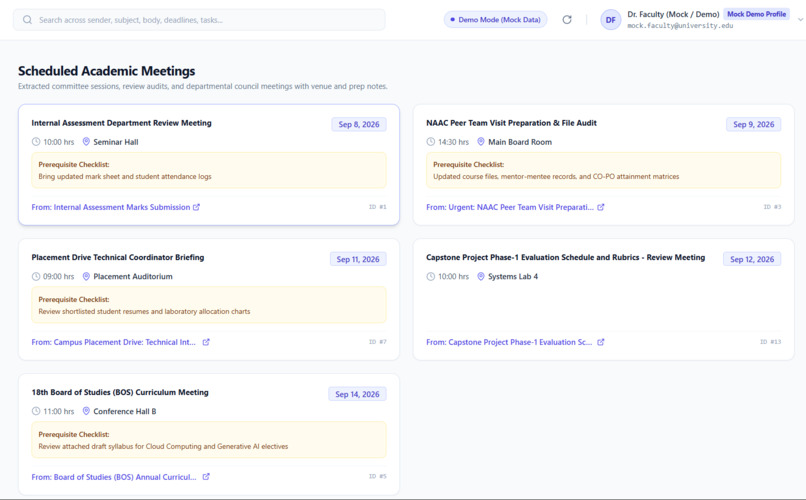Click external link icon after Internal Assessment Marks Submission
Viewport: 806px width, 500px height.
(x=196, y=207)
